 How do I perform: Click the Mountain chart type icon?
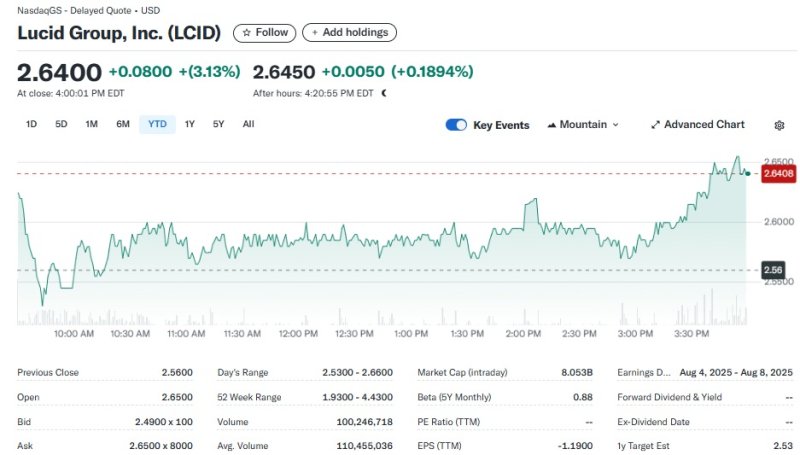pyautogui.click(x=552, y=125)
